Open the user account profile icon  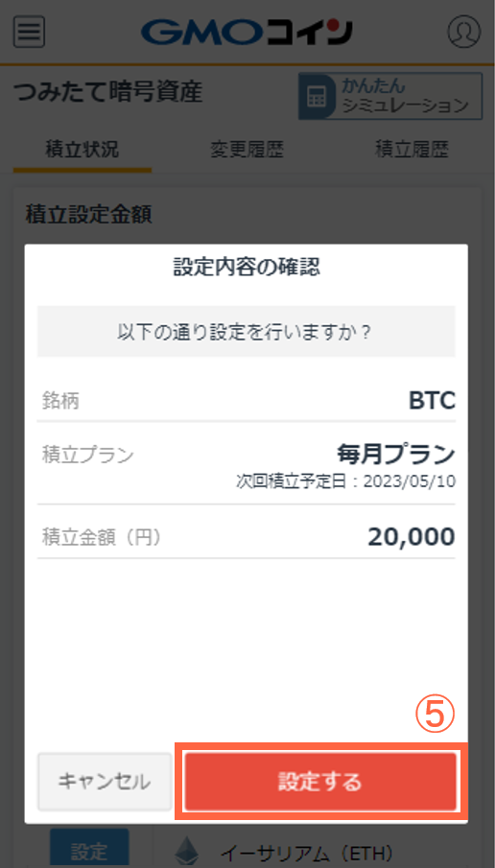[x=464, y=32]
